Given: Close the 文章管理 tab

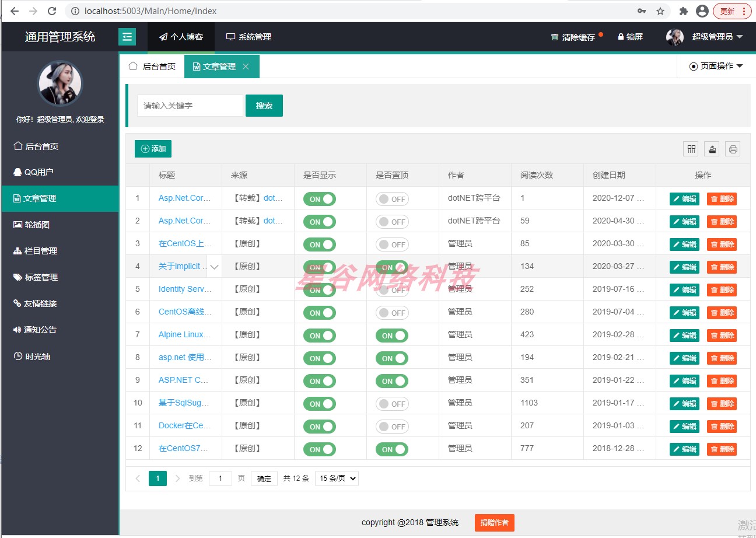Looking at the screenshot, I should tap(246, 67).
